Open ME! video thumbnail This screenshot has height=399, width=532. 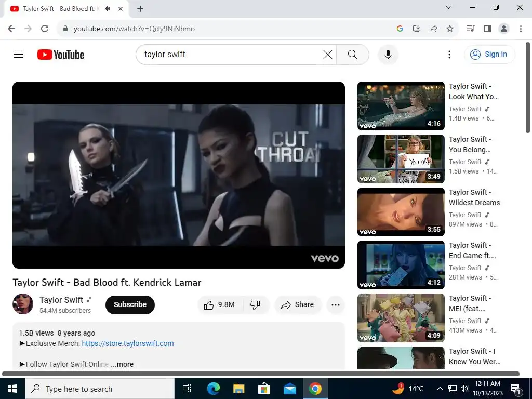click(401, 317)
